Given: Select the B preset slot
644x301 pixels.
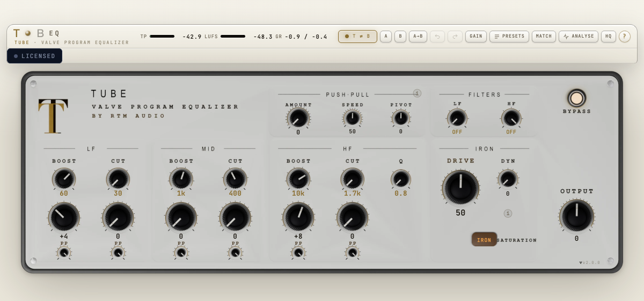Looking at the screenshot, I should (400, 37).
